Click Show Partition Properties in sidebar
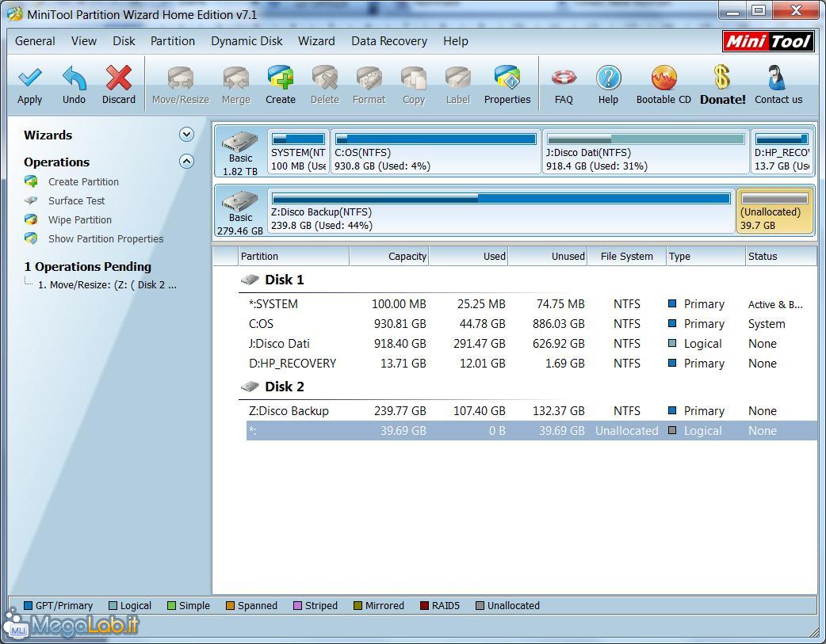This screenshot has height=644, width=826. (106, 238)
